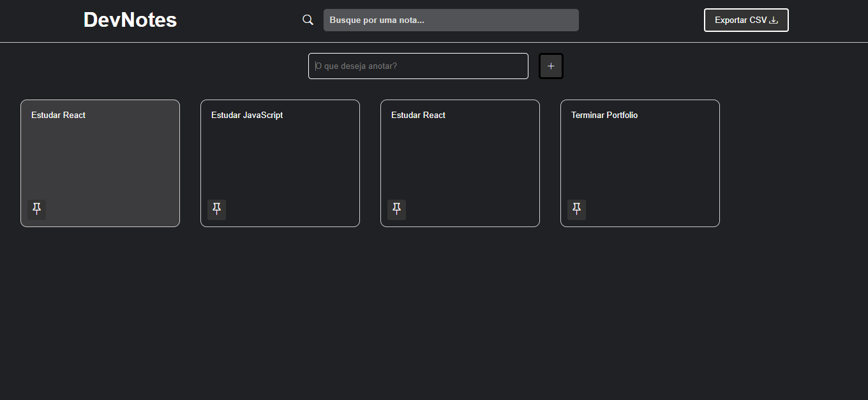This screenshot has width=868, height=400.
Task: Click the 'O que deseja anotar?' input
Action: click(x=418, y=66)
